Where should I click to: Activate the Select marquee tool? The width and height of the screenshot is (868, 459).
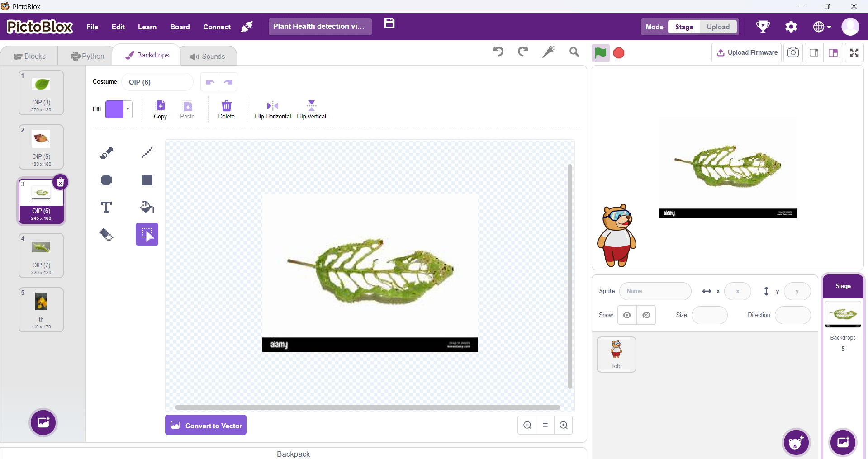pos(147,234)
